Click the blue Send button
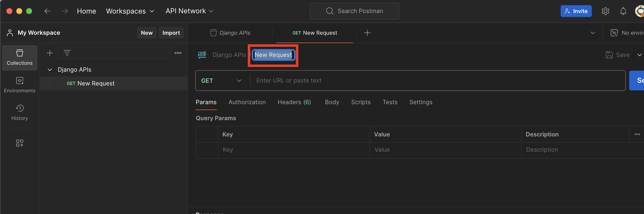This screenshot has height=214, width=644. coord(637,81)
